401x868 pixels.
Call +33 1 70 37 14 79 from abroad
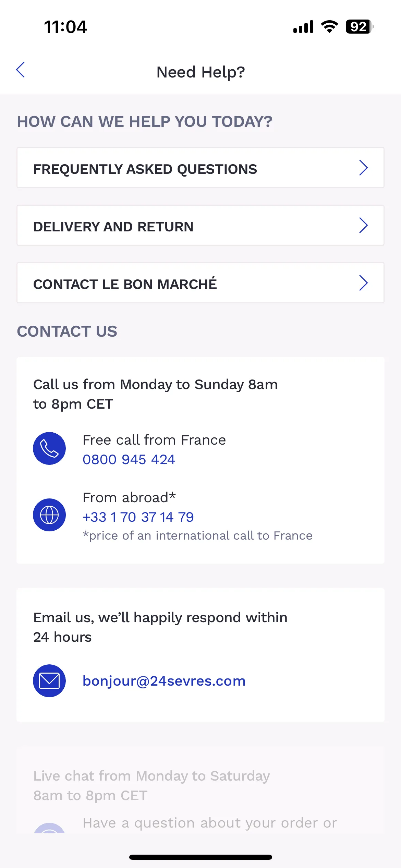(138, 517)
